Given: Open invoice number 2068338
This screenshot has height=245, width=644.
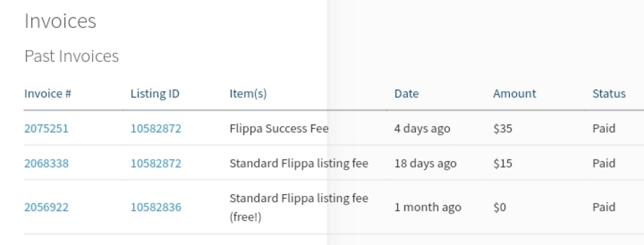Looking at the screenshot, I should point(46,163).
